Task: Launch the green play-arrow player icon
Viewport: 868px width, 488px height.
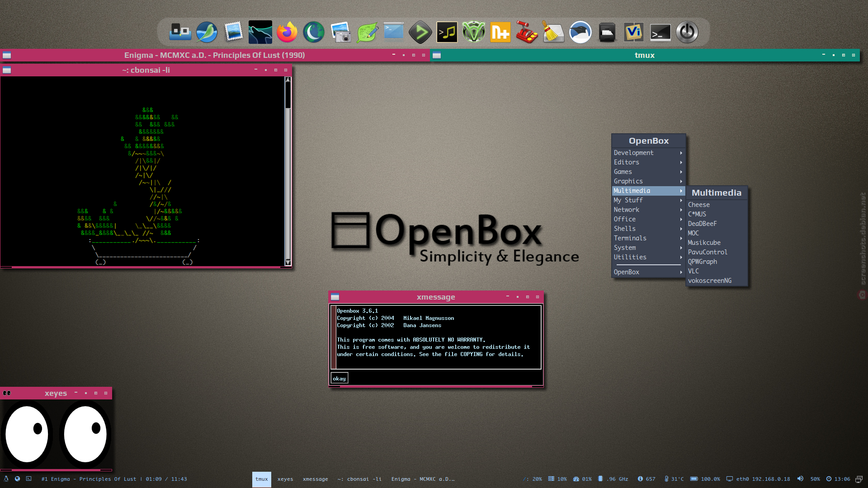Action: pos(420,33)
